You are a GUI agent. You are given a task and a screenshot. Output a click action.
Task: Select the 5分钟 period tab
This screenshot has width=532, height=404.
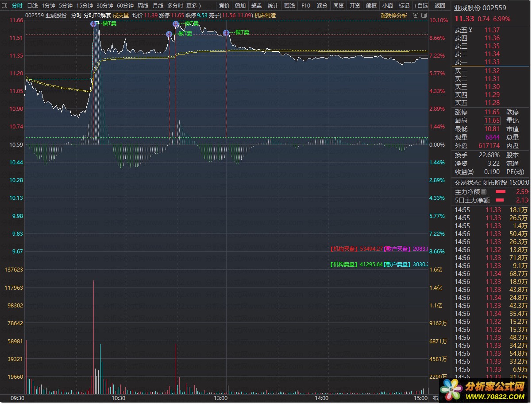(66, 6)
